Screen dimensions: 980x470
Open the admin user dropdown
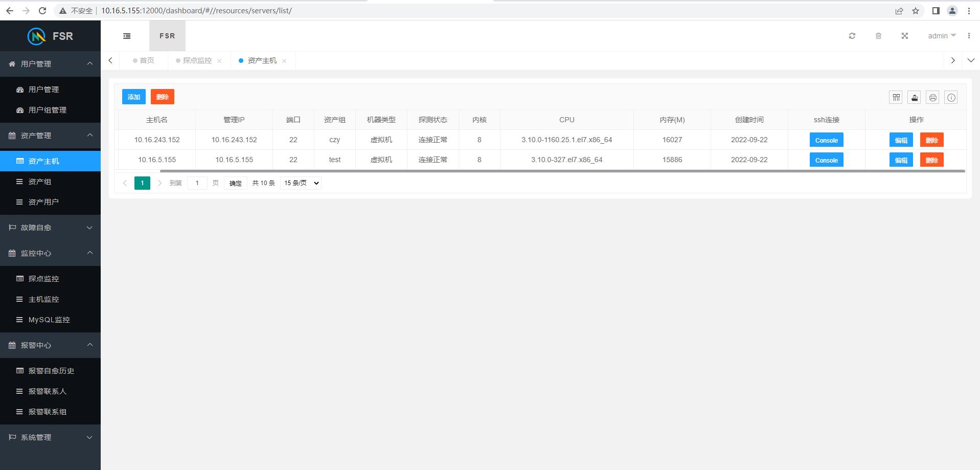coord(942,36)
